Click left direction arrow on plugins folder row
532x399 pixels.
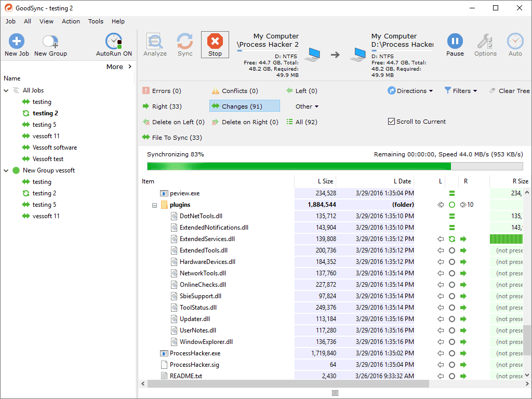click(441, 205)
